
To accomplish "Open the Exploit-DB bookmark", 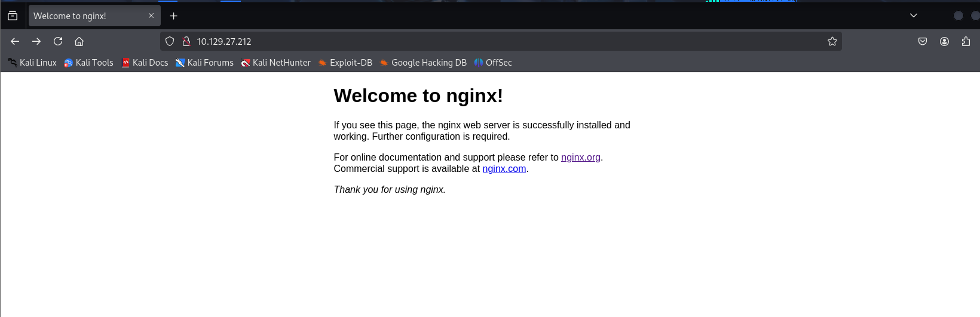I will 345,63.
